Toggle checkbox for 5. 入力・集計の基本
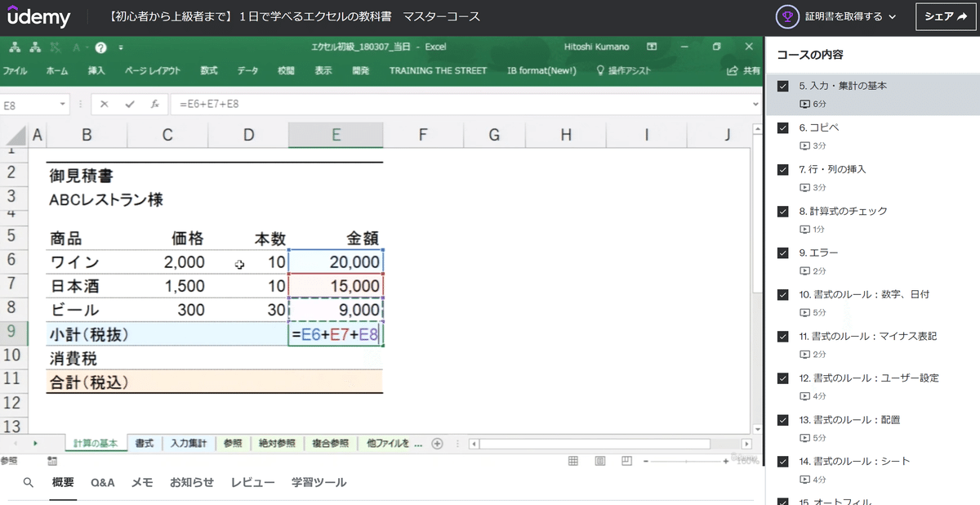The height and width of the screenshot is (505, 980). [x=783, y=86]
